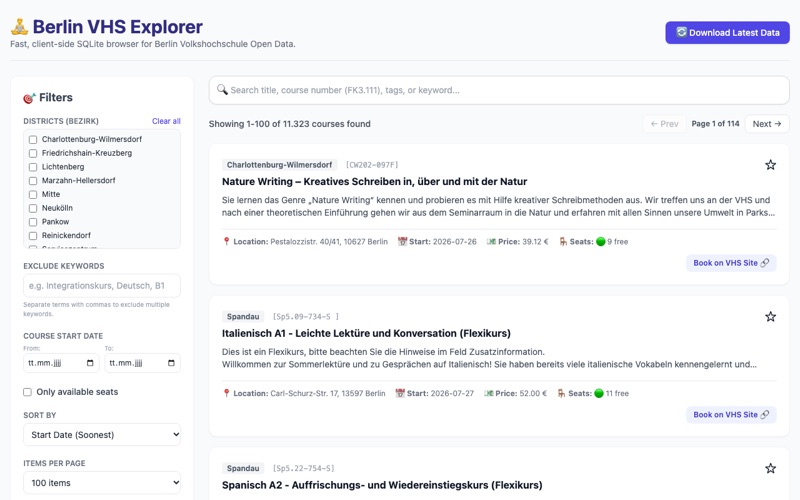Click course number CW202-097F
This screenshot has width=800, height=500.
(372, 165)
